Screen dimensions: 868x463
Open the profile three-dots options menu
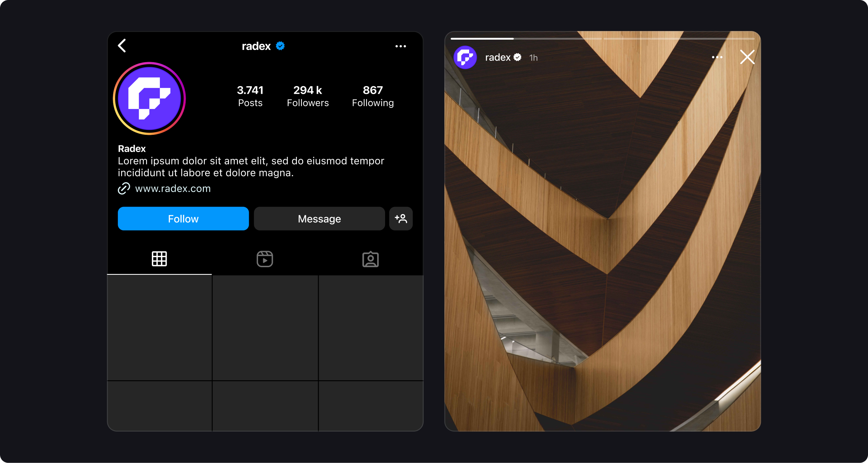tap(401, 46)
